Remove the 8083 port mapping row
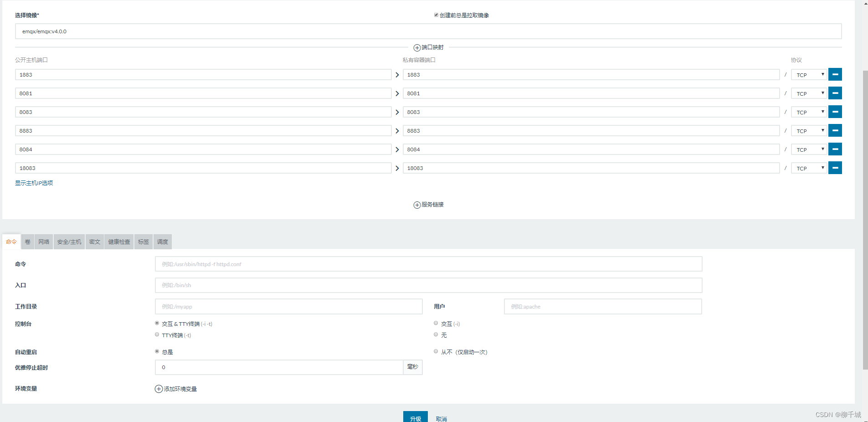This screenshot has height=422, width=868. (835, 112)
